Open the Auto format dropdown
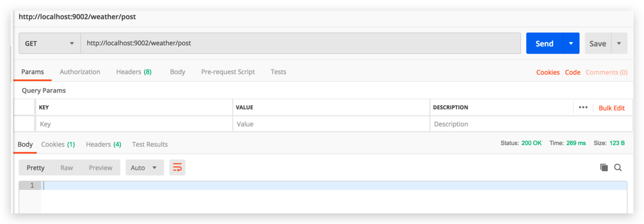This screenshot has width=644, height=224. pos(145,168)
